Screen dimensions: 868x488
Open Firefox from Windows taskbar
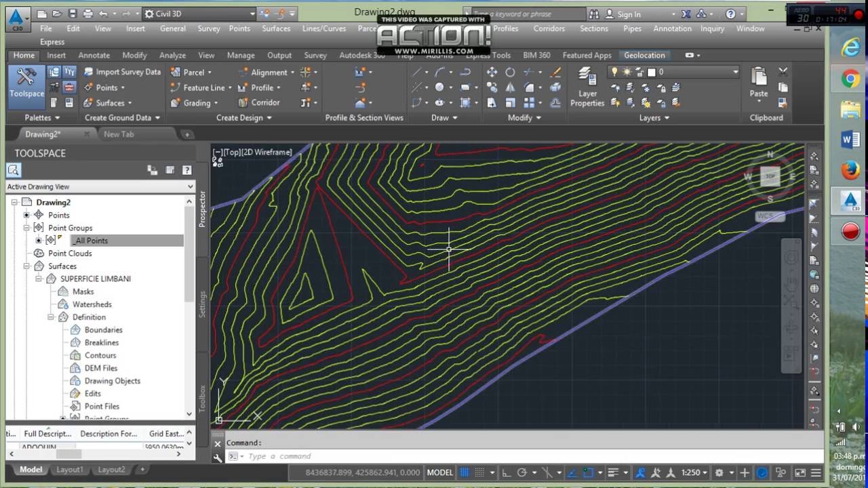click(850, 170)
